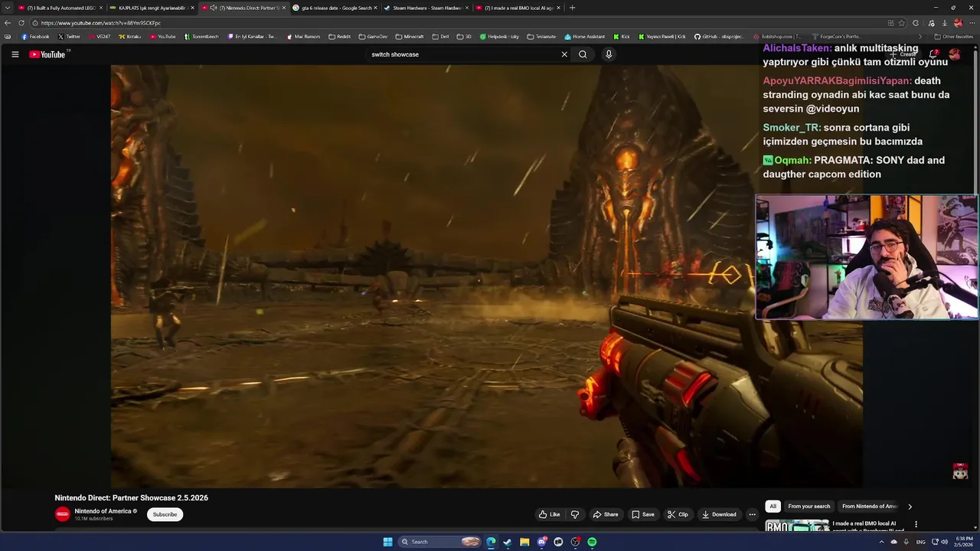
Task: Expand the GameDev bookmarks folder
Action: point(373,37)
